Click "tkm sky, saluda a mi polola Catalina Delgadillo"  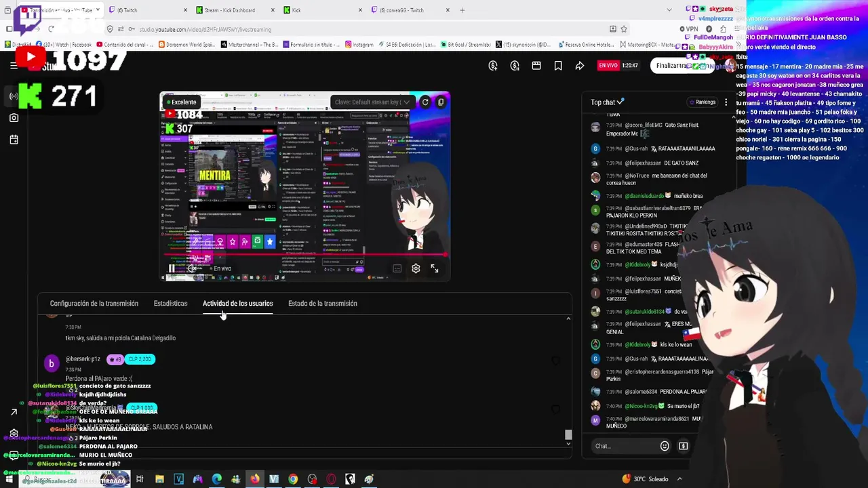click(x=120, y=338)
